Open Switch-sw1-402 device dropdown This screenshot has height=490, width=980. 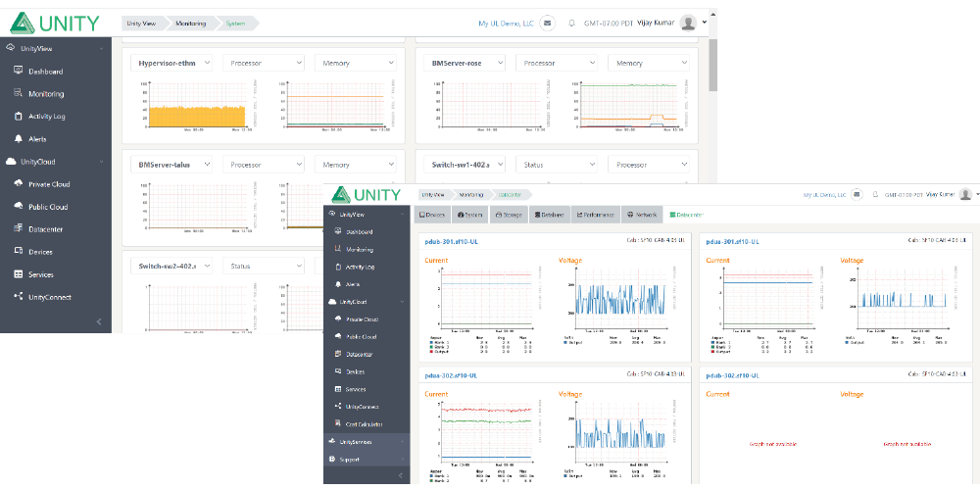click(465, 165)
